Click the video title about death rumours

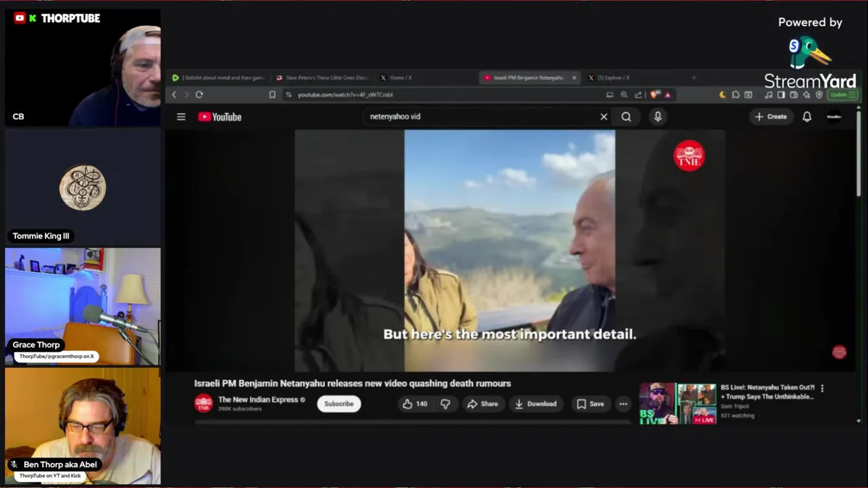(353, 384)
